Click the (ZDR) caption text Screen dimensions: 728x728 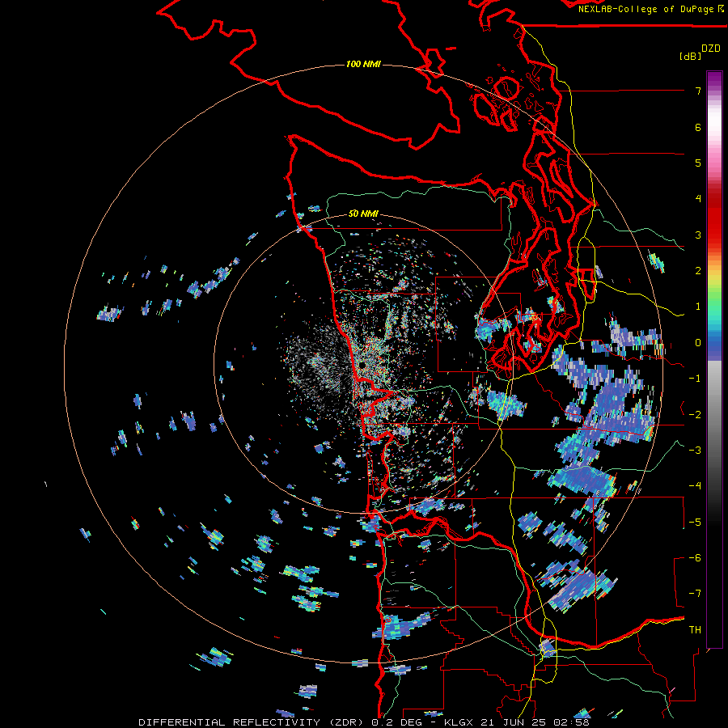click(x=346, y=722)
